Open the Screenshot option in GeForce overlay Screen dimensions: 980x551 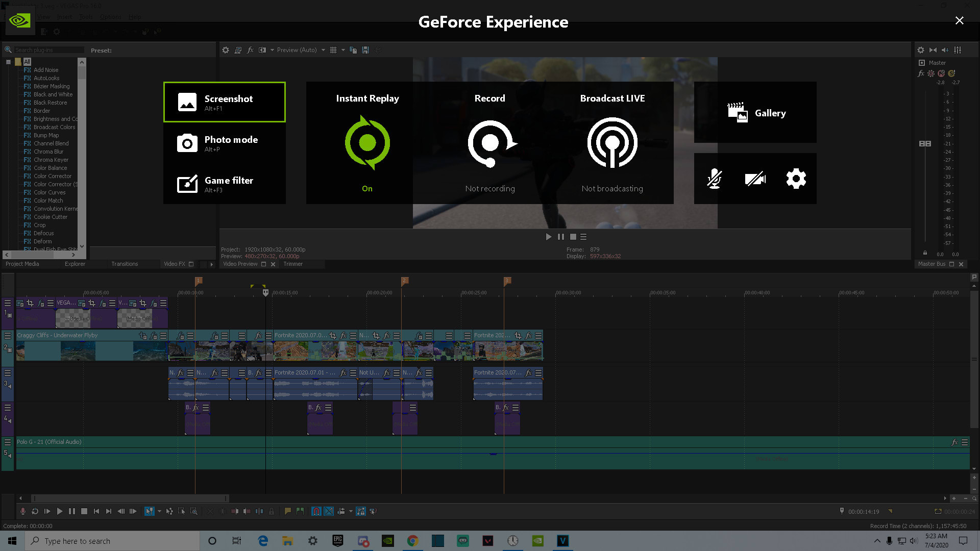click(224, 102)
